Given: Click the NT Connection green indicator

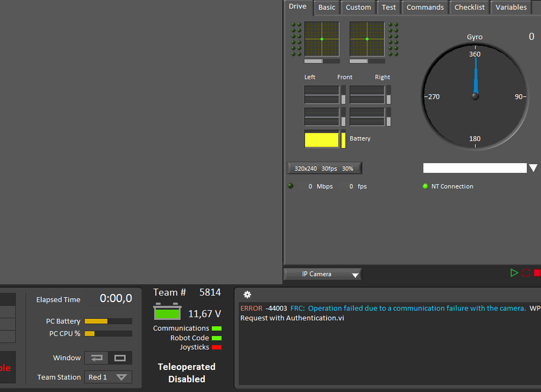Looking at the screenshot, I should click(425, 187).
